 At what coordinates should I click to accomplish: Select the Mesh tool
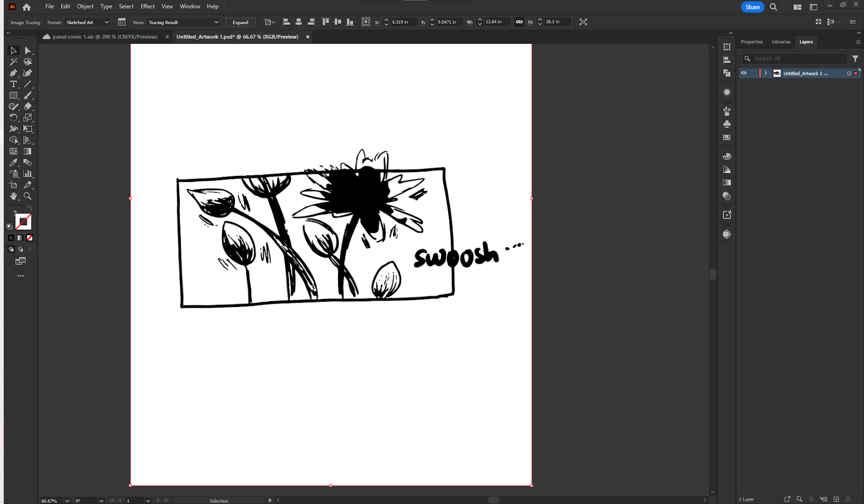coord(13,152)
